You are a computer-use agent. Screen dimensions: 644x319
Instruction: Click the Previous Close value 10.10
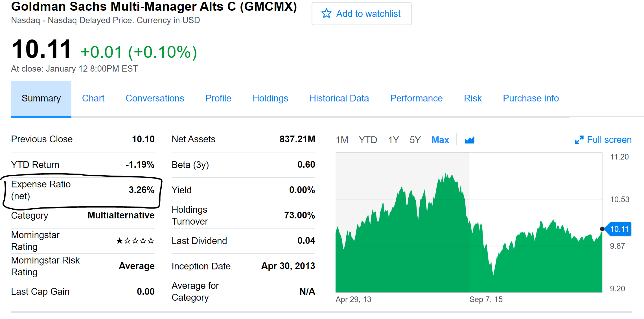pos(143,139)
